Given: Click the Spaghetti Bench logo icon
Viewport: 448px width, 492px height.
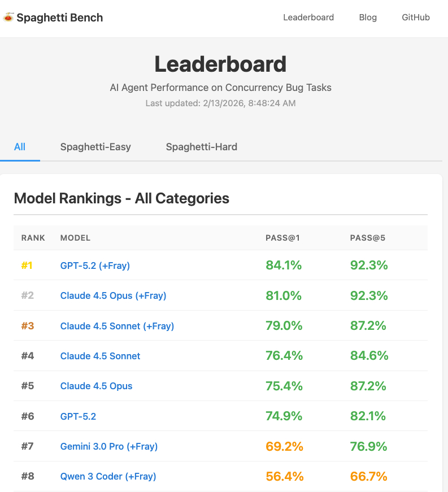Looking at the screenshot, I should click(x=8, y=18).
